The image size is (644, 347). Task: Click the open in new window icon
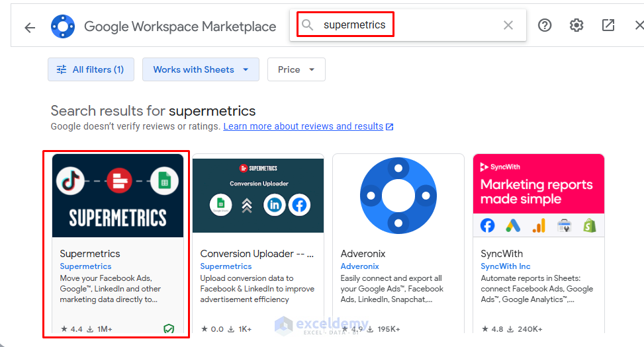pos(608,25)
